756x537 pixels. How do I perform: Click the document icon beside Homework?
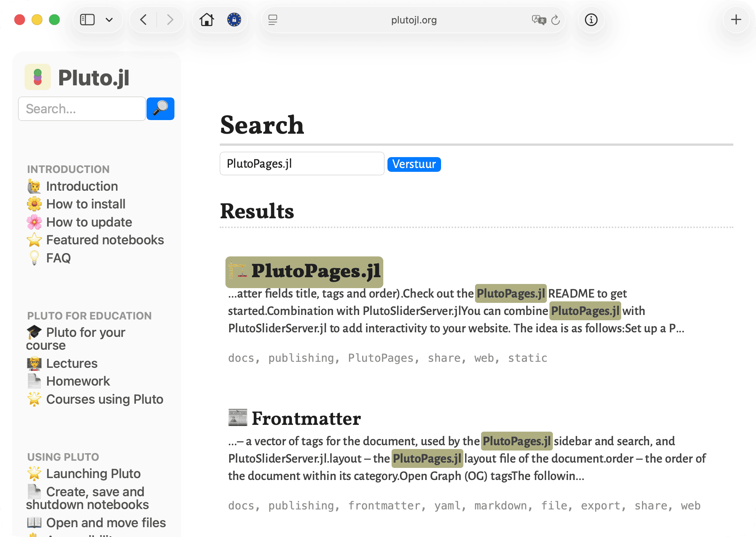[34, 381]
